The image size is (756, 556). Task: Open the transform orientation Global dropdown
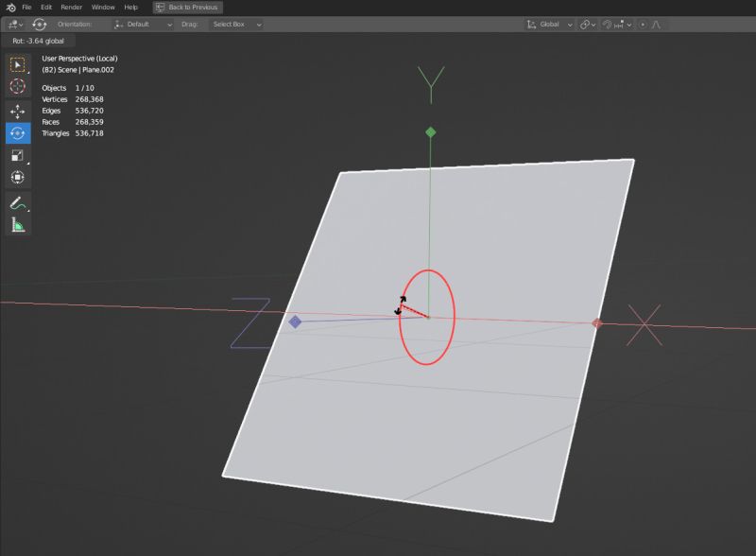pyautogui.click(x=551, y=25)
